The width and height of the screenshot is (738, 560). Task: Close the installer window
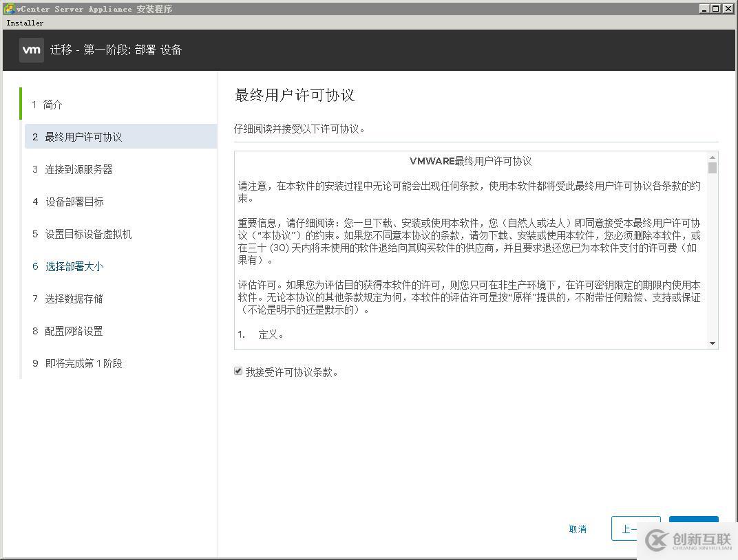727,8
